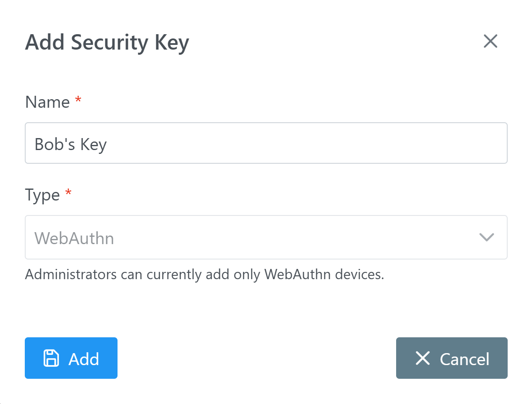Click the WebAuthn-only administrators helper text
This screenshot has height=404, width=532.
[x=204, y=274]
